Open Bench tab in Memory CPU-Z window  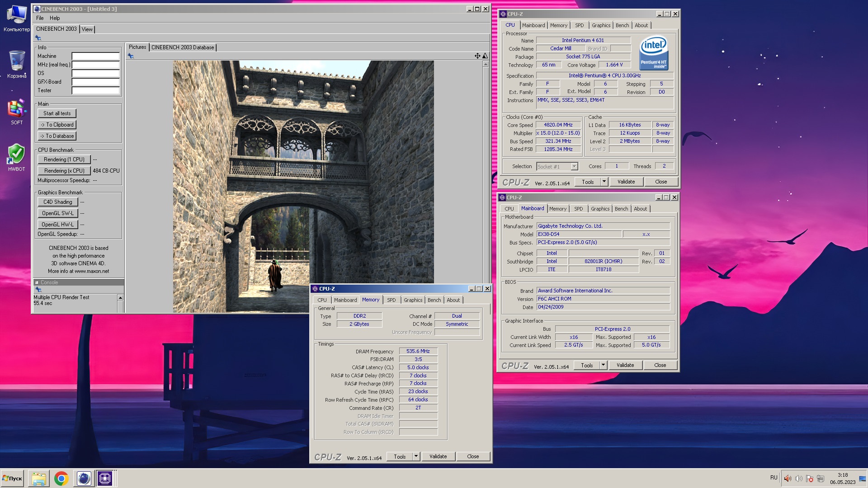[x=434, y=300]
